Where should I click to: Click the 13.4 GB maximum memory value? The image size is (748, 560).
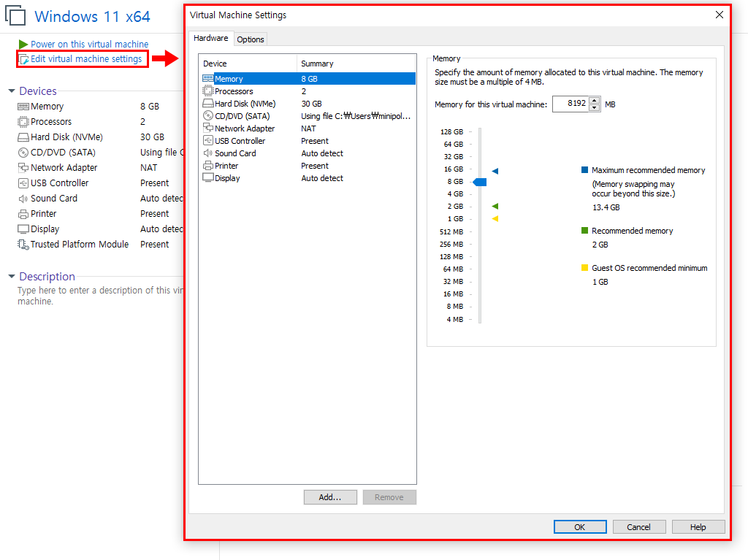[606, 207]
